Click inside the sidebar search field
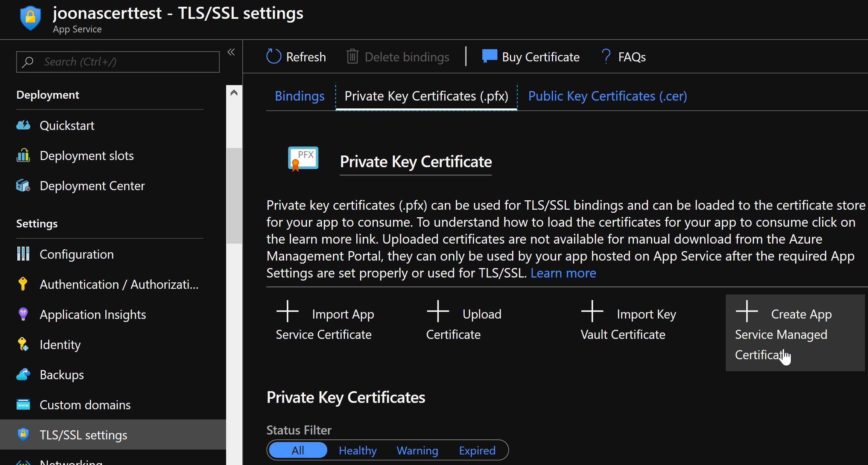 point(117,61)
